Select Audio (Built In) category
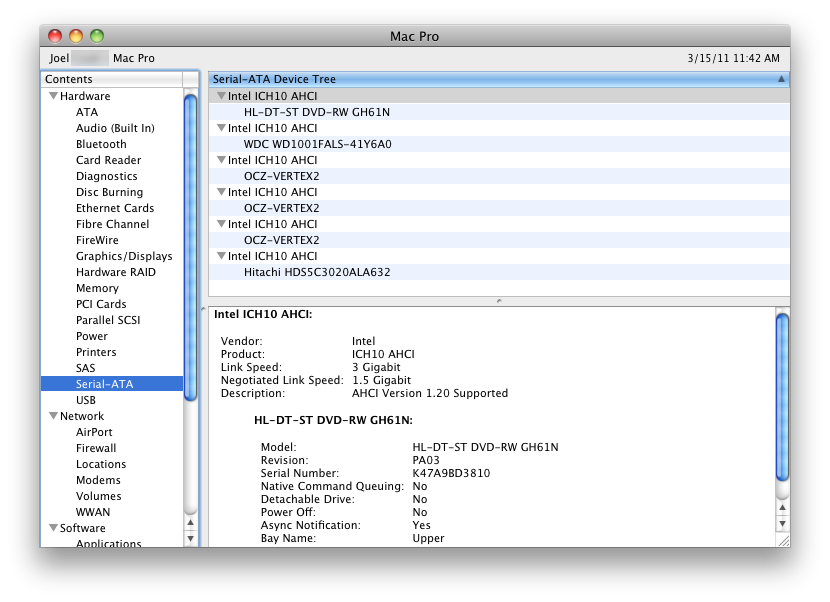Image resolution: width=830 pixels, height=602 pixels. click(115, 128)
